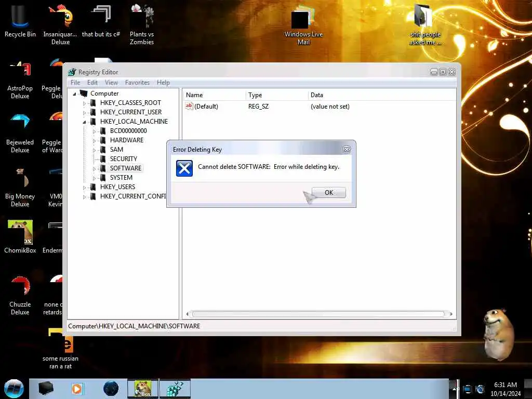Select the (Default) registry value
Screen dimensions: 532x399
coord(206,106)
